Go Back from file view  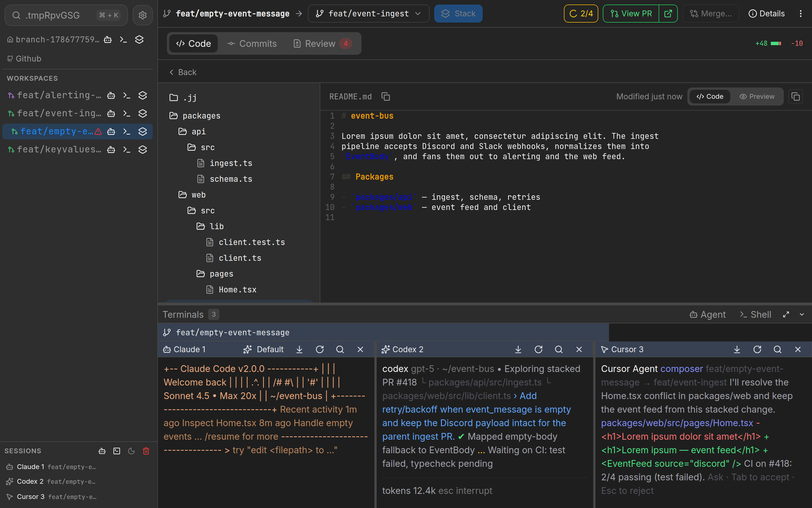tap(183, 72)
